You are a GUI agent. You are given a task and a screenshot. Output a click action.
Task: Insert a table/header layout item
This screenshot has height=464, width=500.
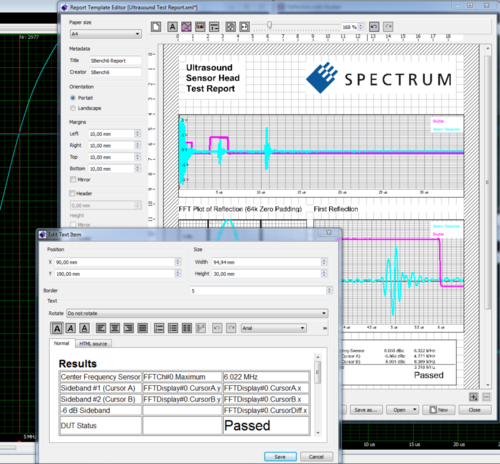coord(214,27)
